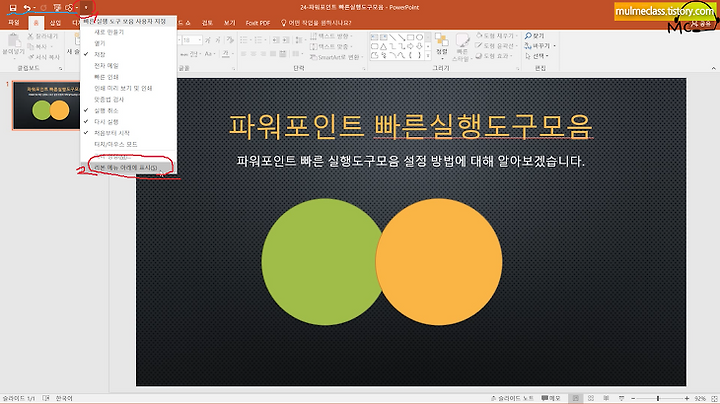
Task: Uncheck 실행 취소 in the customize menu
Action: (128, 111)
